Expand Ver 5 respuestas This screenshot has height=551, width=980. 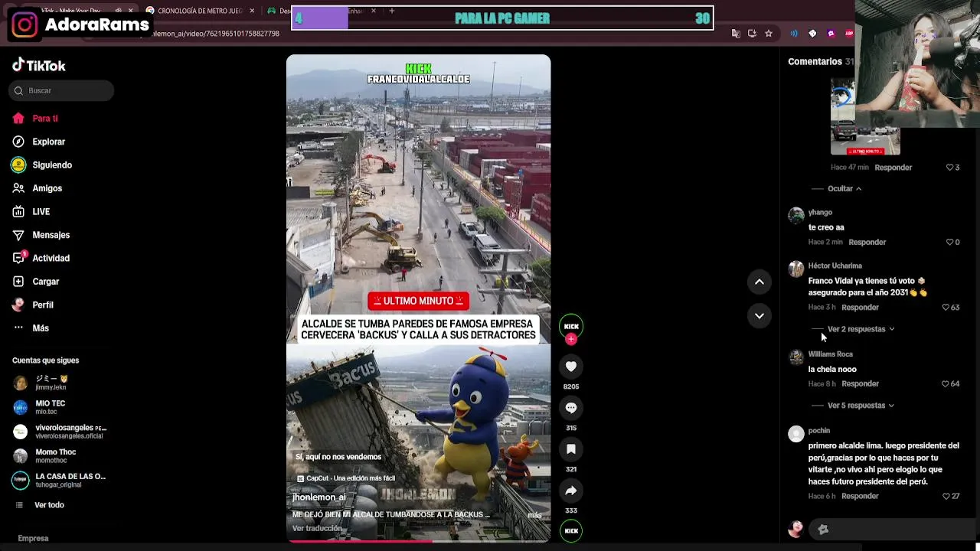[861, 406]
